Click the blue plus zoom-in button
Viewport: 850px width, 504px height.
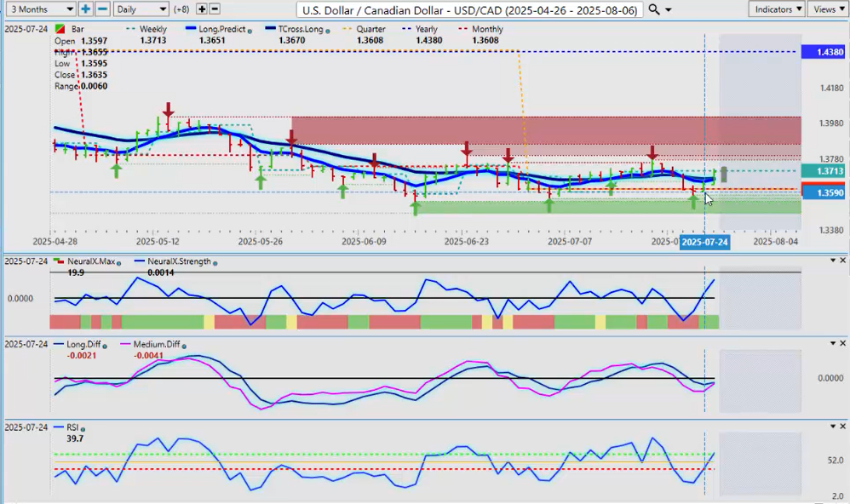click(x=86, y=9)
